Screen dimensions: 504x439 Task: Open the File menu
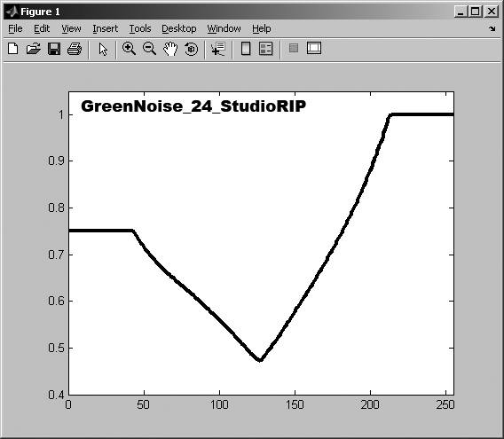(15, 28)
